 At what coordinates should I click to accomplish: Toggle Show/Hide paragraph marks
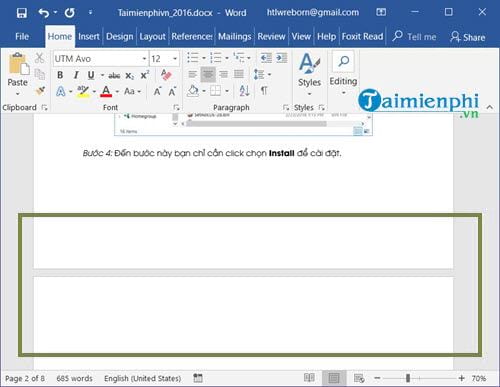pyautogui.click(x=264, y=90)
